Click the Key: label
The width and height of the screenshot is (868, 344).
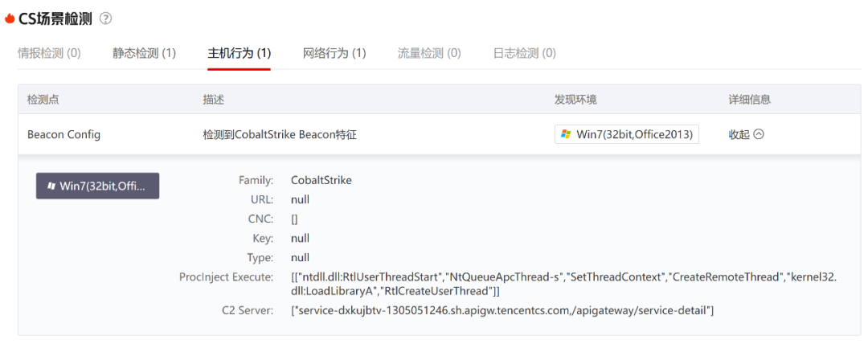pyautogui.click(x=264, y=238)
